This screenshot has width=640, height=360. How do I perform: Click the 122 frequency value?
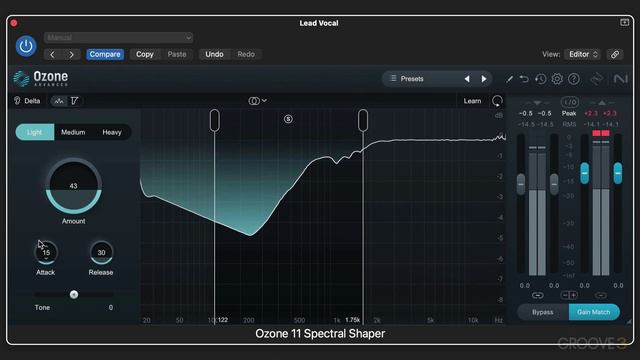pos(222,320)
